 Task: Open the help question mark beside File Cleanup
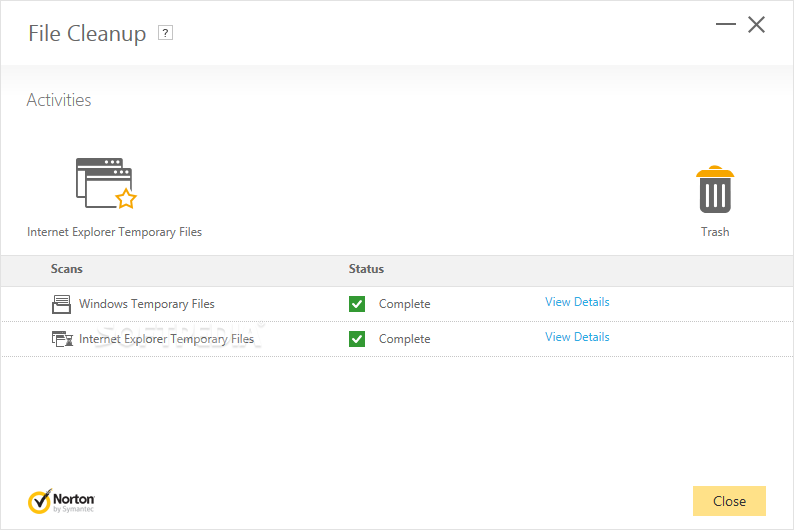click(x=165, y=33)
